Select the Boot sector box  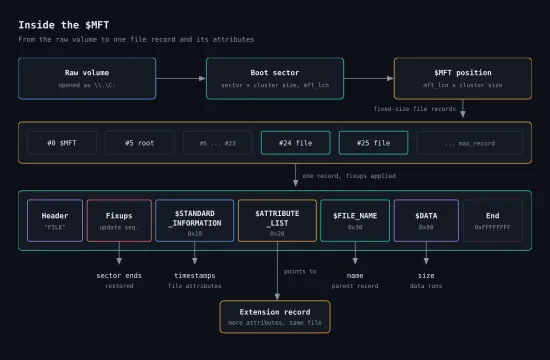275,79
